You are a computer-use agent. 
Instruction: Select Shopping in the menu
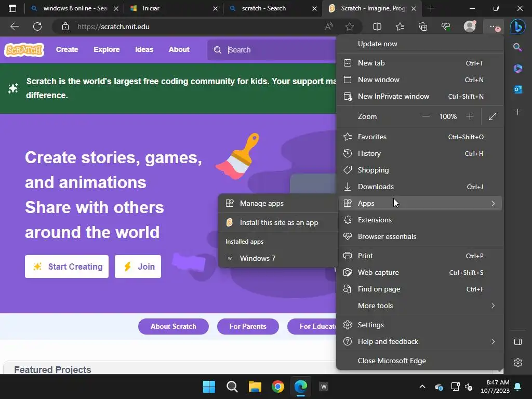[x=420, y=170]
